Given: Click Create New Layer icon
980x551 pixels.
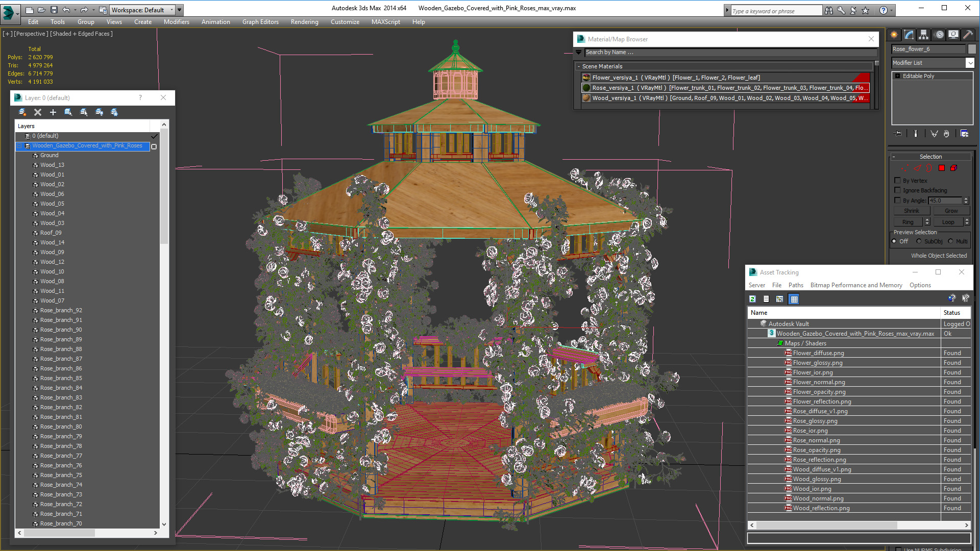Looking at the screenshot, I should click(x=22, y=112).
